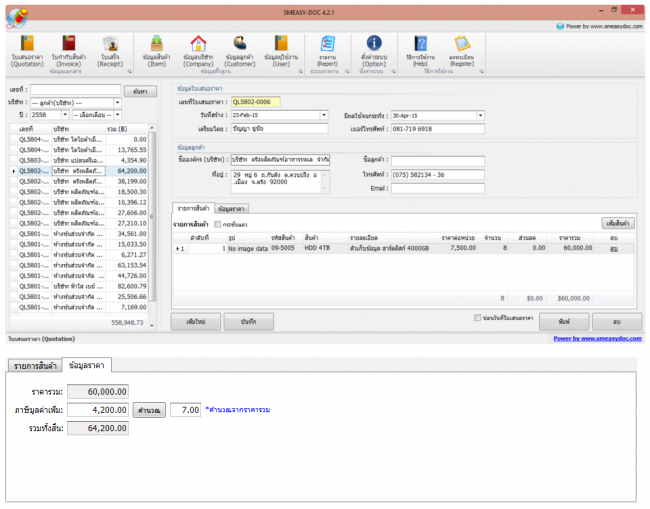This screenshot has width=650, height=509.
Task: Click the Email input field
Action: 436,187
